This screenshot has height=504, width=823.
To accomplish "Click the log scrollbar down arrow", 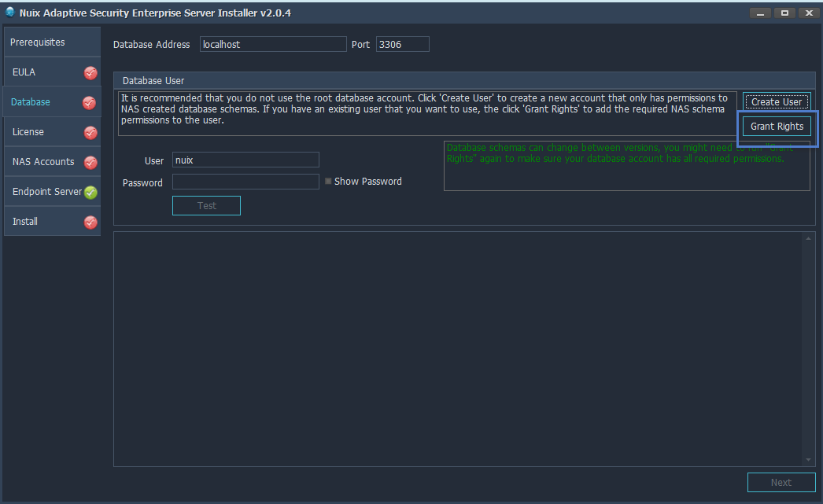I will pyautogui.click(x=808, y=460).
